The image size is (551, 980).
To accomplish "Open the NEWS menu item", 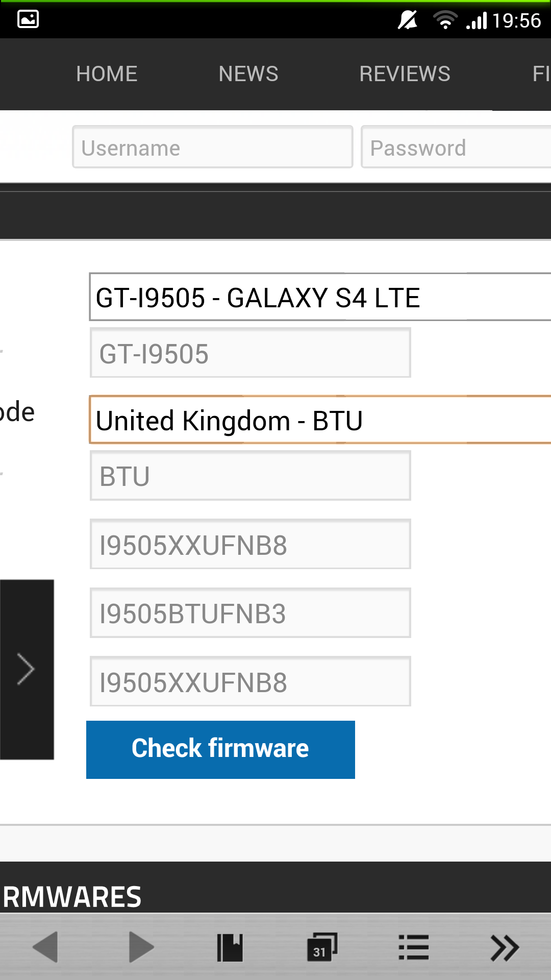I will pyautogui.click(x=248, y=74).
